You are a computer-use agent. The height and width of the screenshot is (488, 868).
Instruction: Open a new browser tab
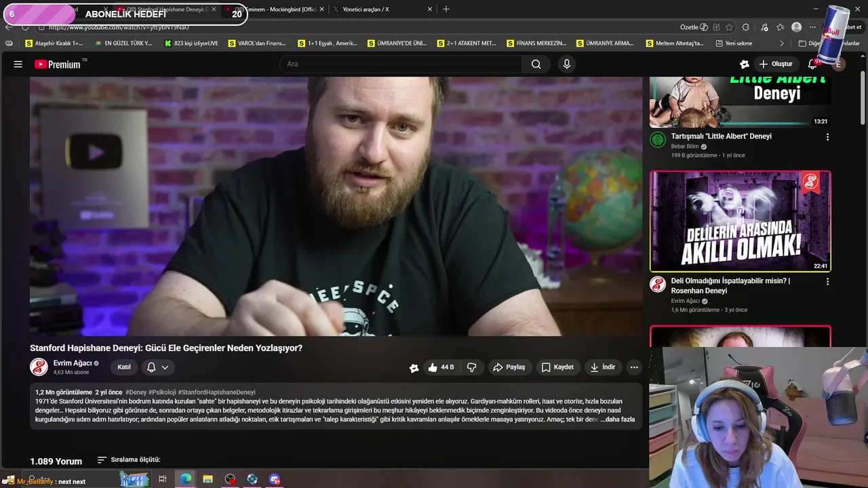tap(446, 9)
